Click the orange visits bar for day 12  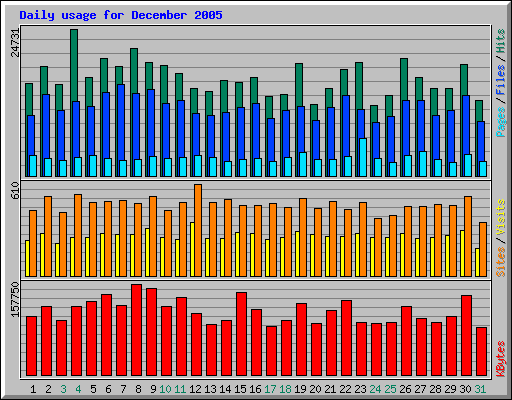(x=198, y=230)
